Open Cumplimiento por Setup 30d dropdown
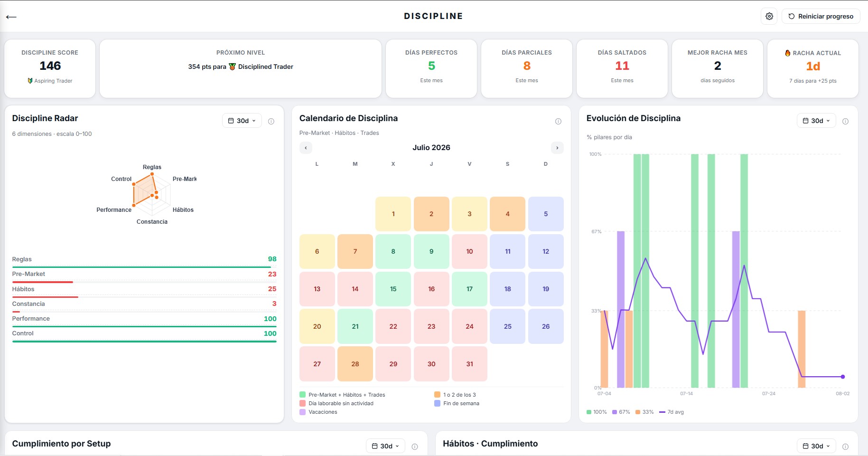Screen dimensions: 868x456 385,446
